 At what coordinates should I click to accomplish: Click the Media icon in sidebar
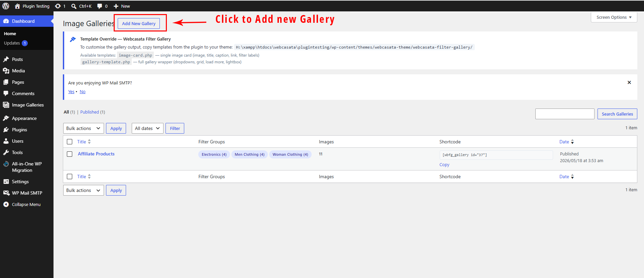coord(6,71)
